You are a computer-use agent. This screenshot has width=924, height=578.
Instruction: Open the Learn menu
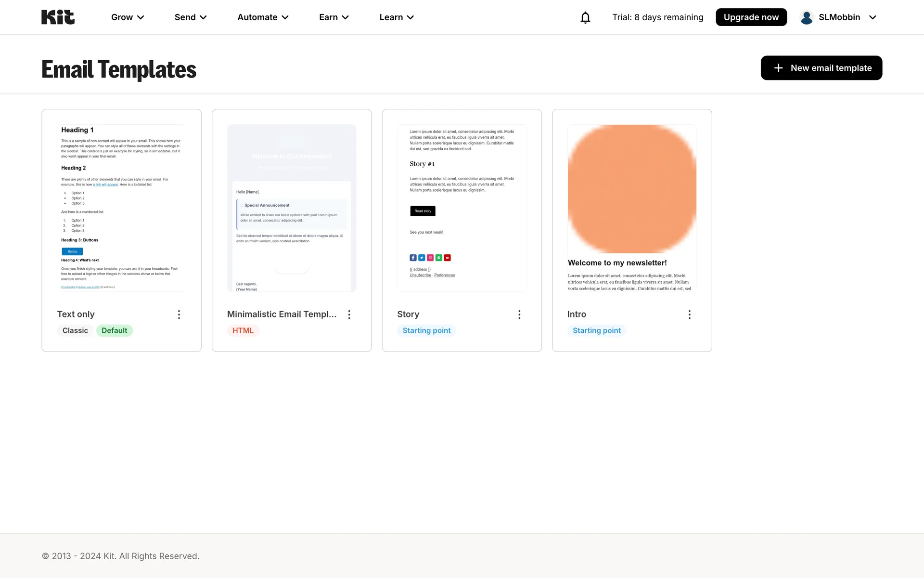pyautogui.click(x=397, y=17)
